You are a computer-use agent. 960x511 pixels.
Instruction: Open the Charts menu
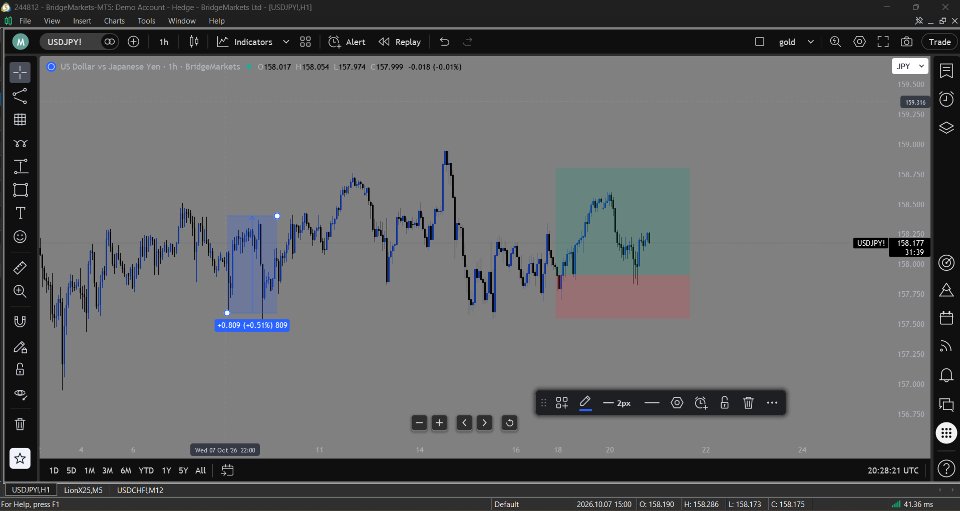click(x=114, y=21)
